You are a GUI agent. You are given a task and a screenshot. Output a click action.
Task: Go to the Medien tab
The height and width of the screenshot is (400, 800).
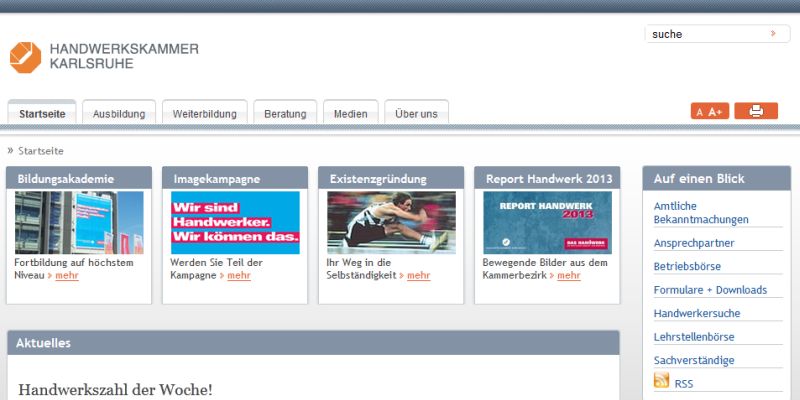click(x=351, y=112)
